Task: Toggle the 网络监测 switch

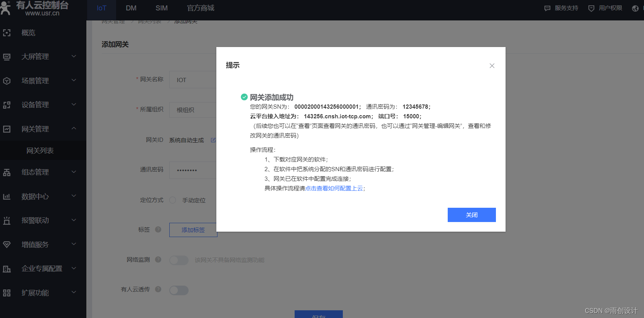Action: [x=179, y=260]
